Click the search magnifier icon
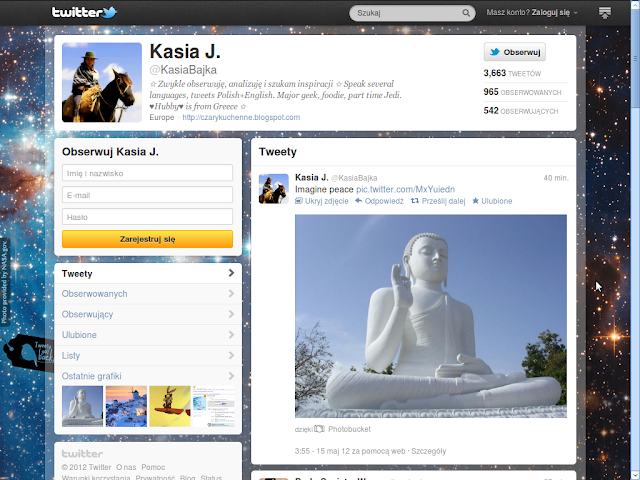The image size is (640, 480). (x=466, y=13)
